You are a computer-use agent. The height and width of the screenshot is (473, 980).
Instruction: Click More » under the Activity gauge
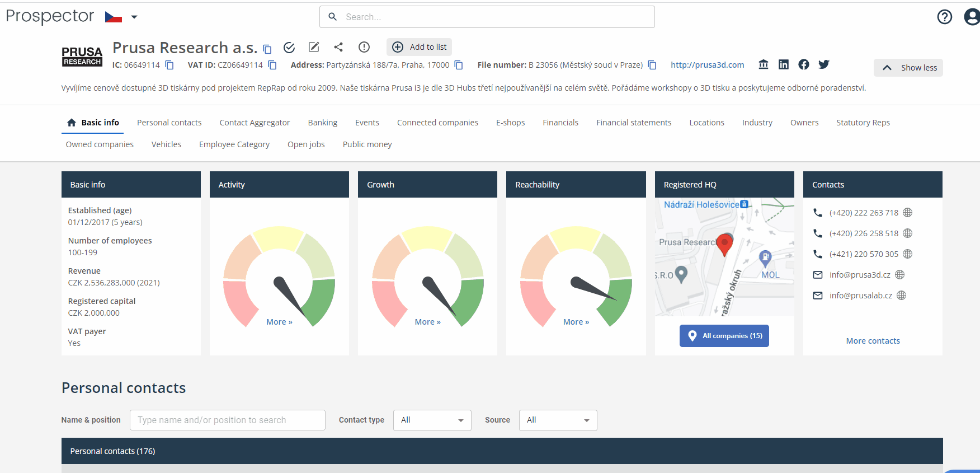[280, 322]
